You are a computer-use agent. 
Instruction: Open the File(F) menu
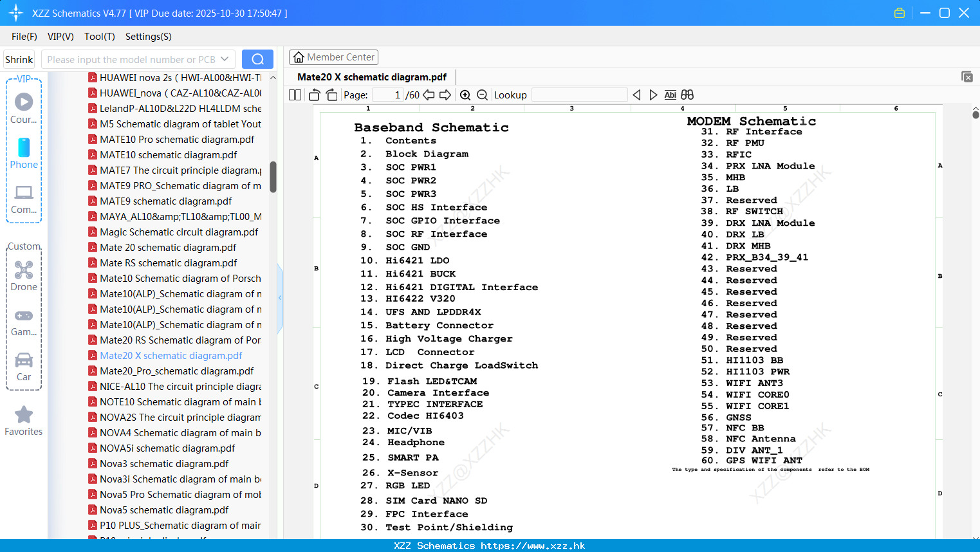coord(24,37)
